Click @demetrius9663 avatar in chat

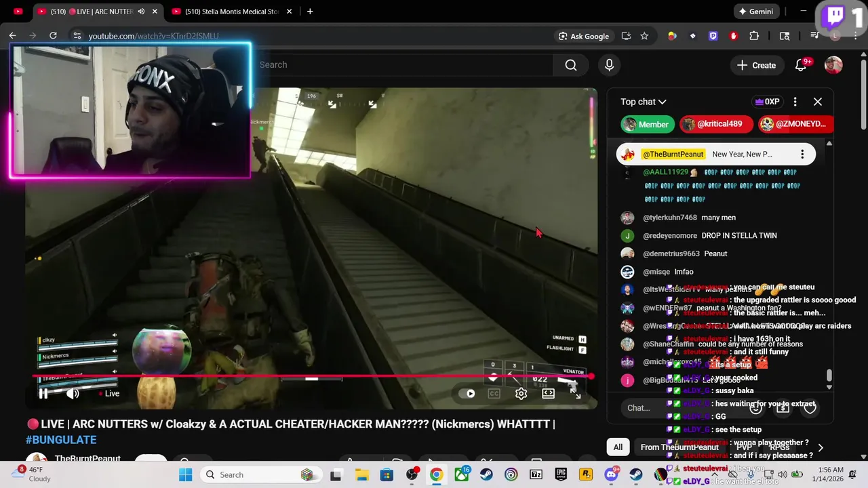pos(627,253)
